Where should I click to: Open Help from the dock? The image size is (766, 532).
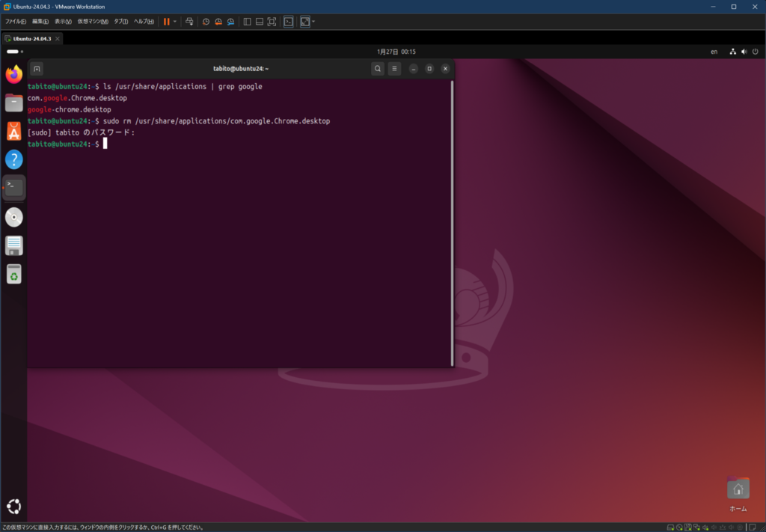[14, 159]
